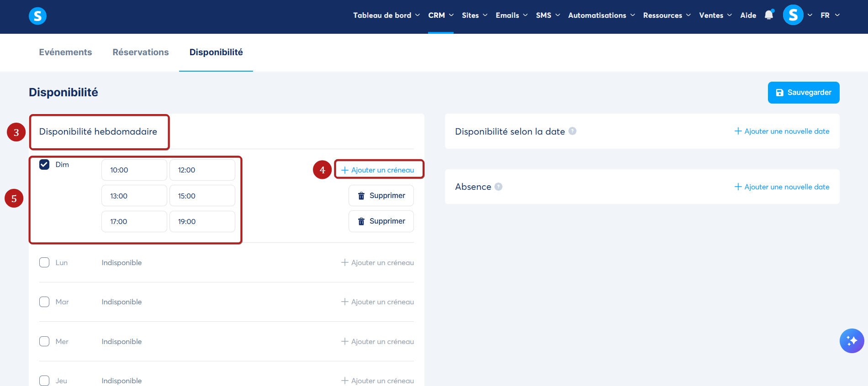
Task: Click the Indisponible text in Lun row
Action: (x=122, y=262)
